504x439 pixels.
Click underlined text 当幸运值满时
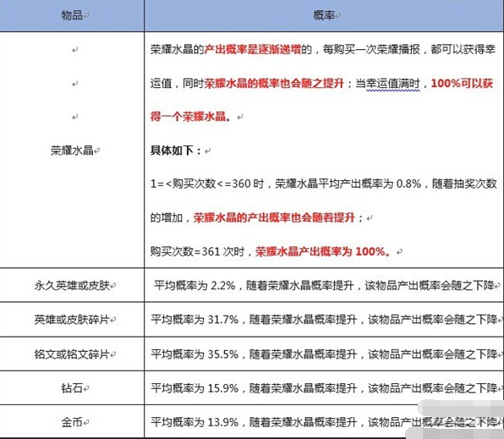[x=387, y=83]
